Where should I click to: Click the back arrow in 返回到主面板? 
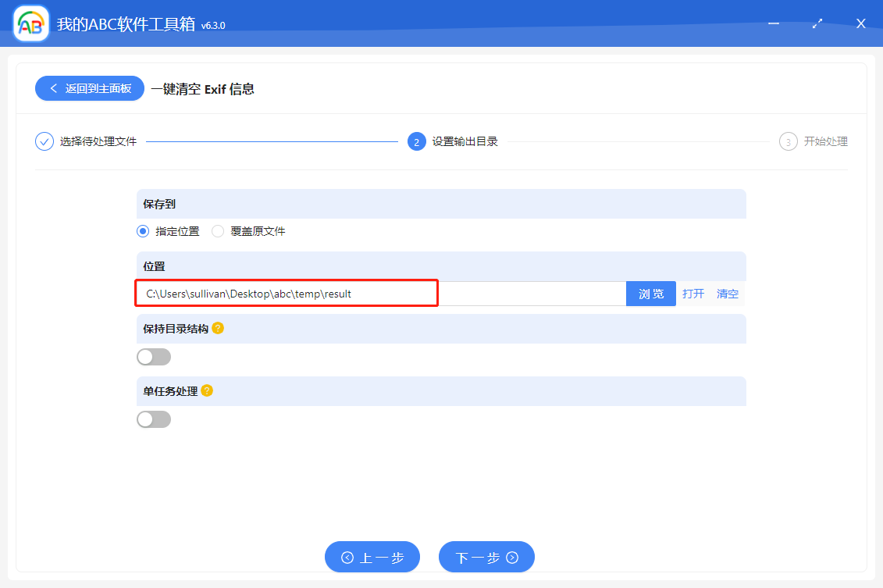[x=53, y=88]
